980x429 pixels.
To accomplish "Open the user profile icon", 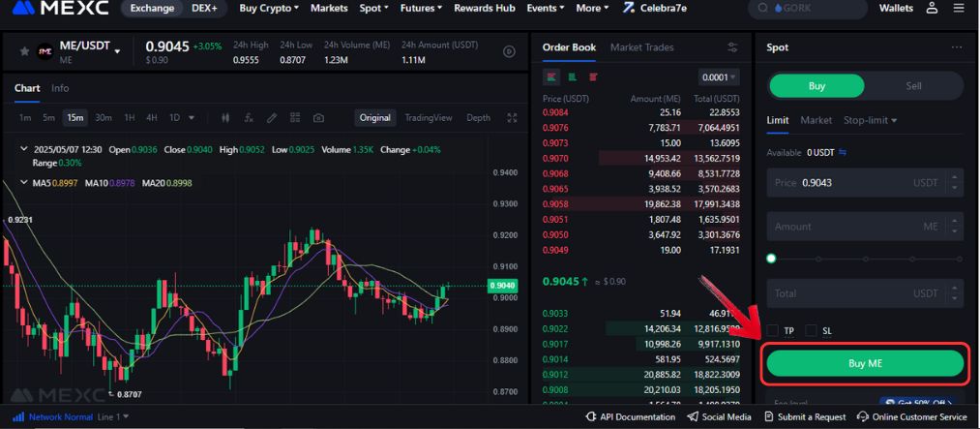I will (x=932, y=8).
